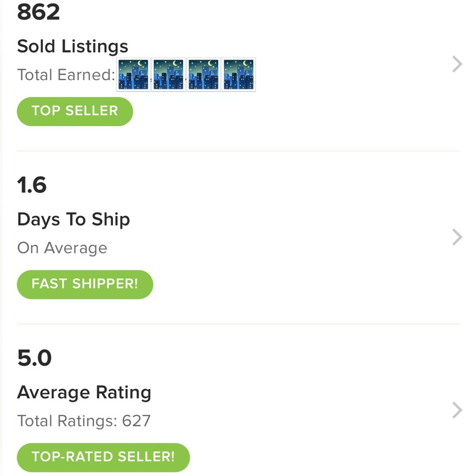
Task: Click the 5.0 rating value
Action: (x=34, y=358)
